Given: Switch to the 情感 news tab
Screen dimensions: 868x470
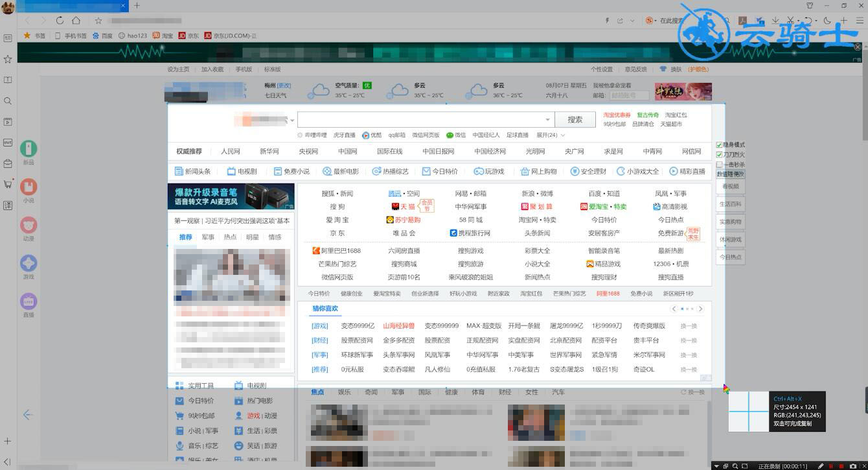Looking at the screenshot, I should (275, 237).
